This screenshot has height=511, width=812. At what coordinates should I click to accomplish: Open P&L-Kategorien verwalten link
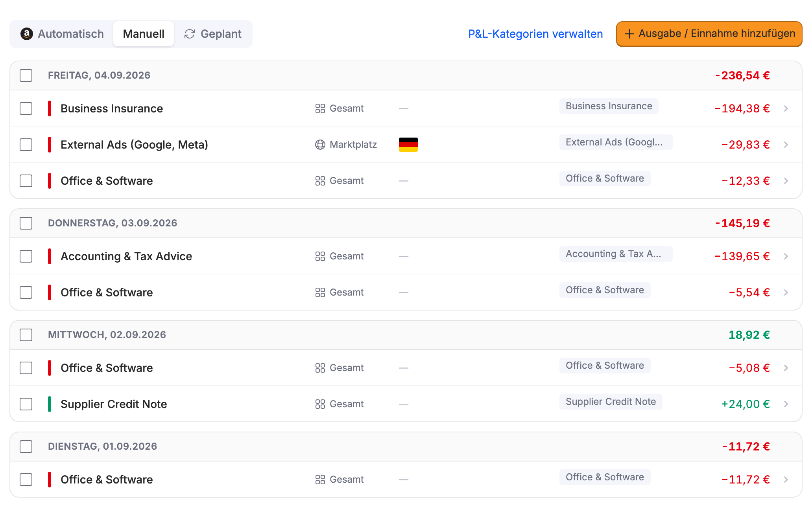(x=535, y=34)
